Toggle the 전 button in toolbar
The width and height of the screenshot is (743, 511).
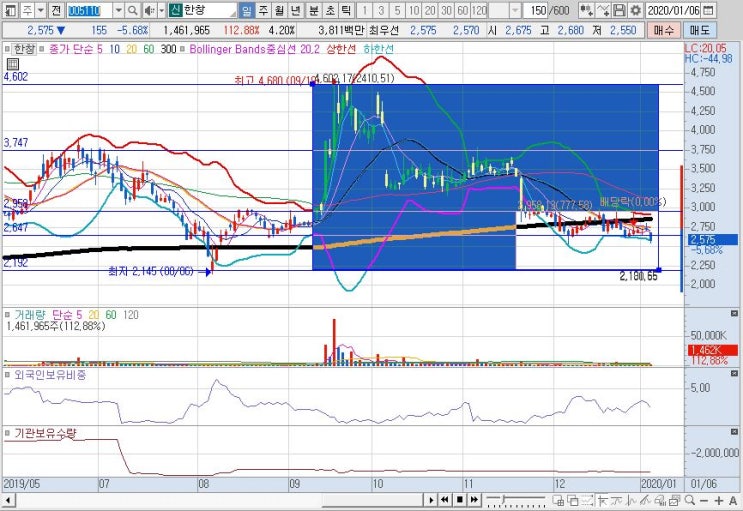point(56,10)
